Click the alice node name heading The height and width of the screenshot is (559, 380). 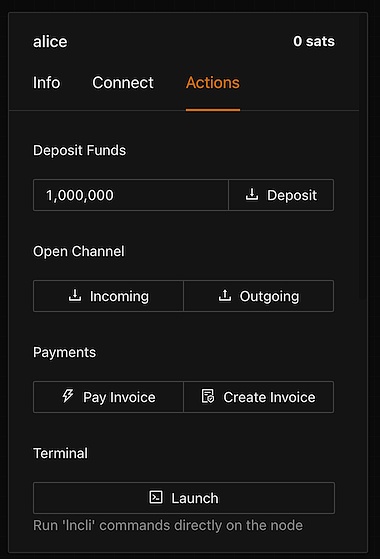50,42
